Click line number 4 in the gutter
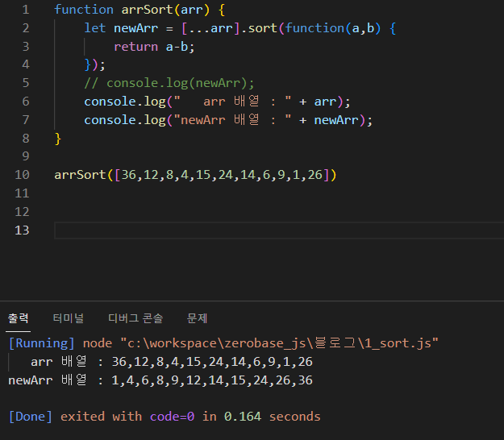This screenshot has width=504, height=440. (26, 65)
